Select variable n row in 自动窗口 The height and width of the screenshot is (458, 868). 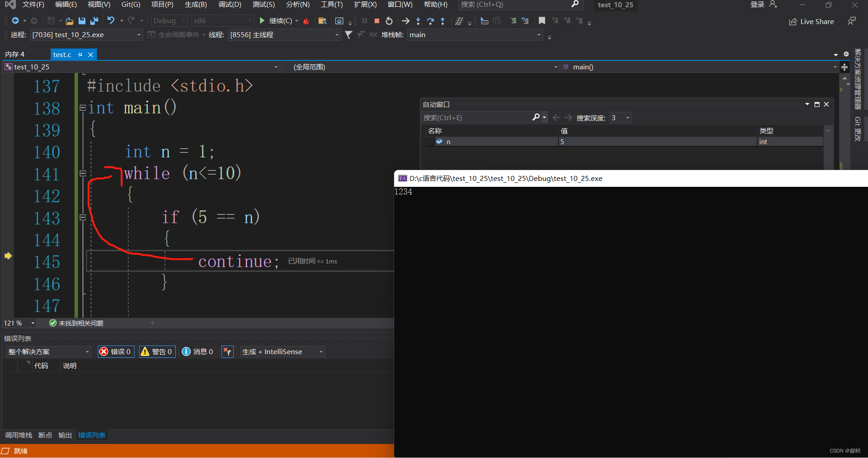pos(624,142)
